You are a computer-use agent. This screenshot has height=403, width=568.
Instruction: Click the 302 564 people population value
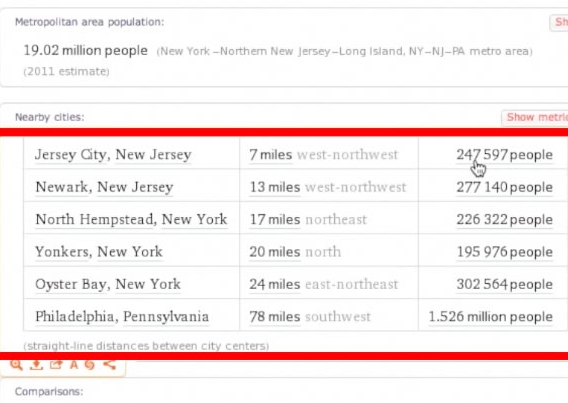(505, 284)
